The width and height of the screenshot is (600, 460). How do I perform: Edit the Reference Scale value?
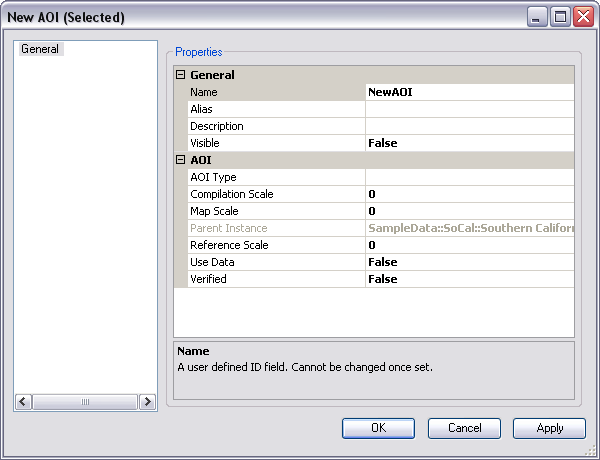point(468,245)
